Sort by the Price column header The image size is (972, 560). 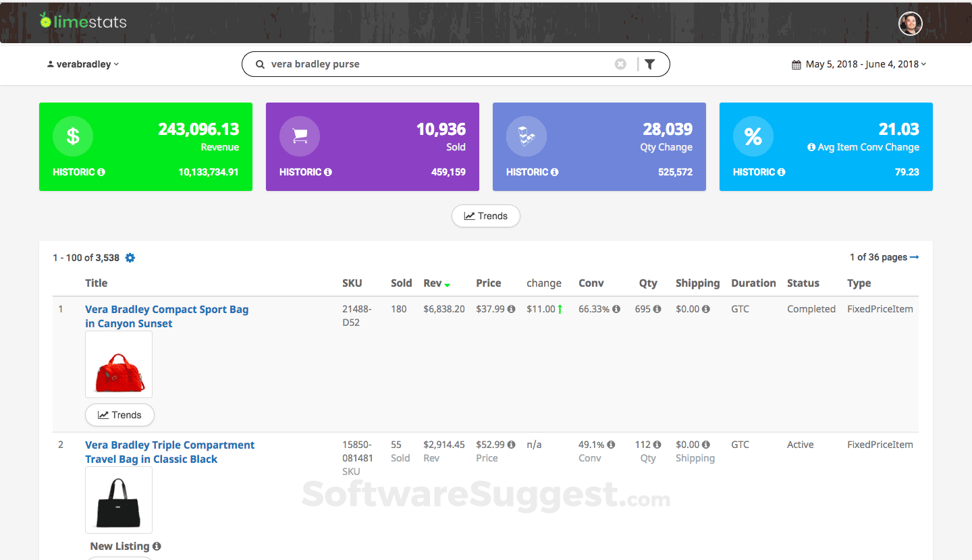coord(489,283)
